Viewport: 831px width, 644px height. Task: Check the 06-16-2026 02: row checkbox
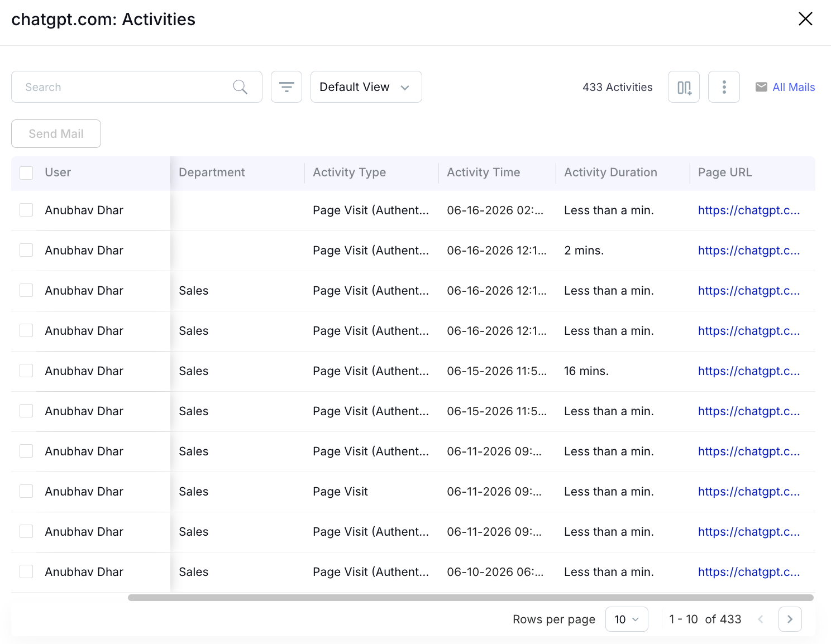coord(26,210)
